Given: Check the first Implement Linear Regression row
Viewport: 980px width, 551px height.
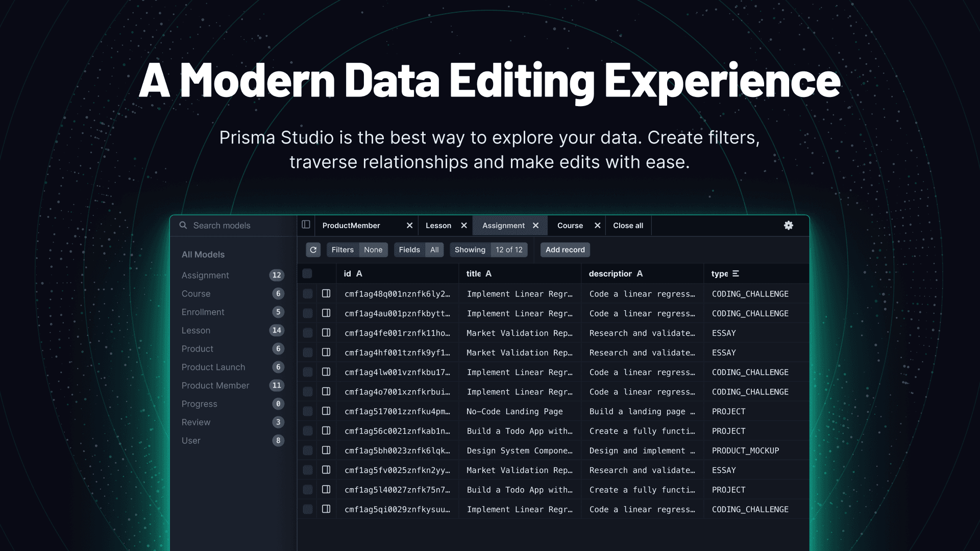Looking at the screenshot, I should coord(307,294).
